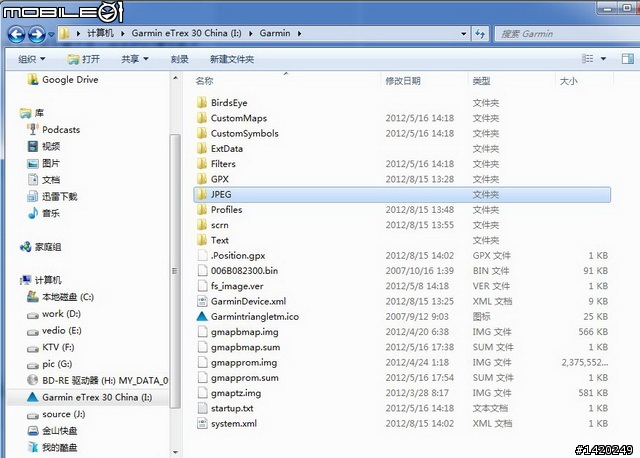Select the BD-RE 驱动器 (H:) drive
The image size is (640, 458).
pyautogui.click(x=98, y=380)
